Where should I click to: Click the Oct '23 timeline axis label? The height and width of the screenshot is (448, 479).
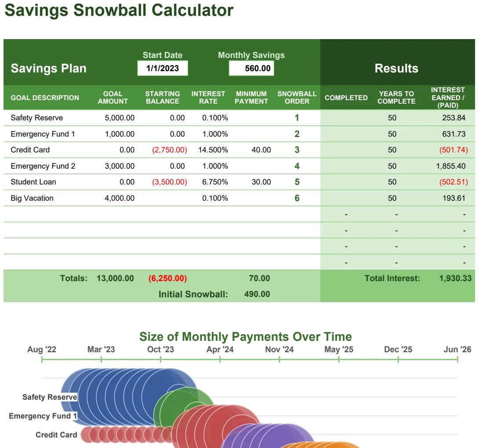(160, 349)
